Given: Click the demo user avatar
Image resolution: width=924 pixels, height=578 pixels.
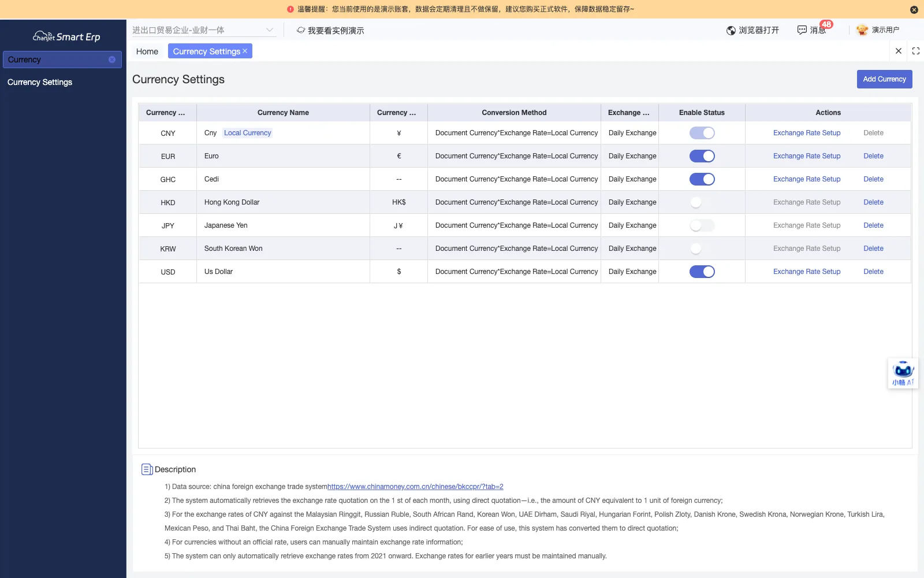Looking at the screenshot, I should coord(862,30).
